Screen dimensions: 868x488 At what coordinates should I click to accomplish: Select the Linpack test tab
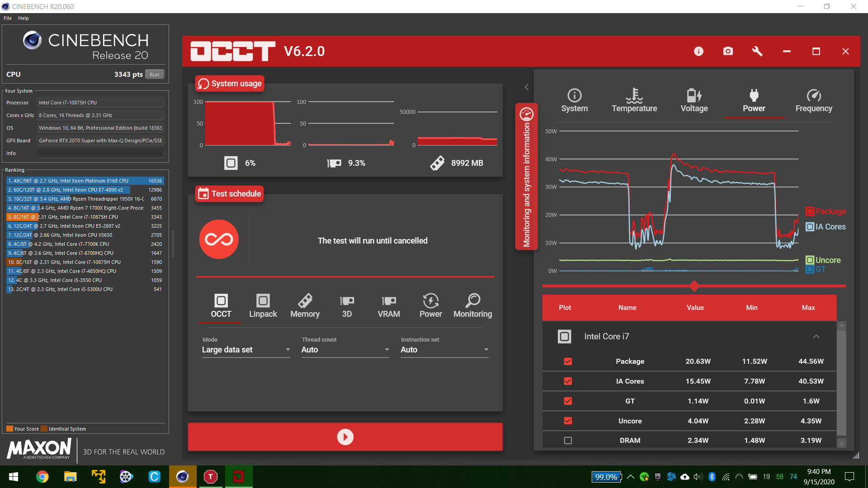(x=263, y=306)
